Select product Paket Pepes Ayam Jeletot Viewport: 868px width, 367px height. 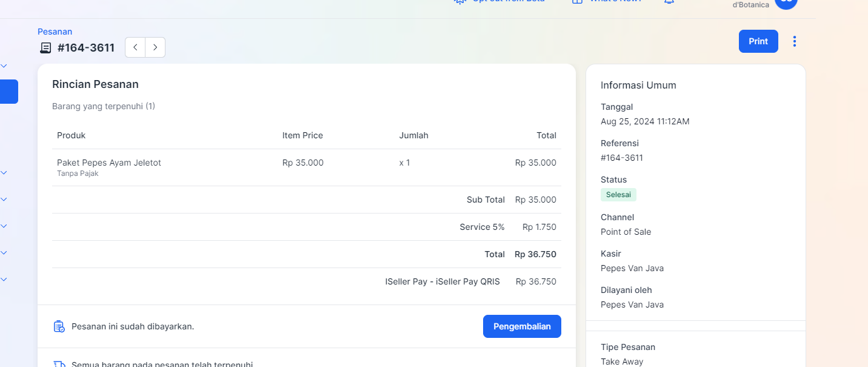[109, 163]
